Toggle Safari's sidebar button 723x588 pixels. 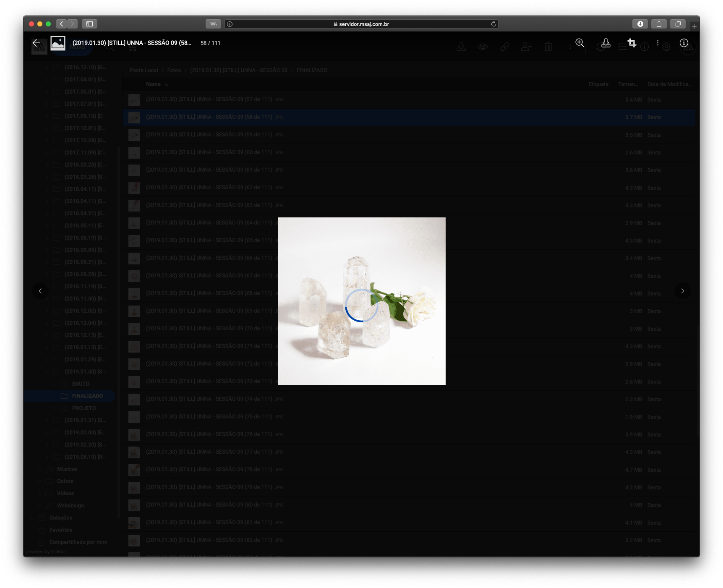pos(89,24)
